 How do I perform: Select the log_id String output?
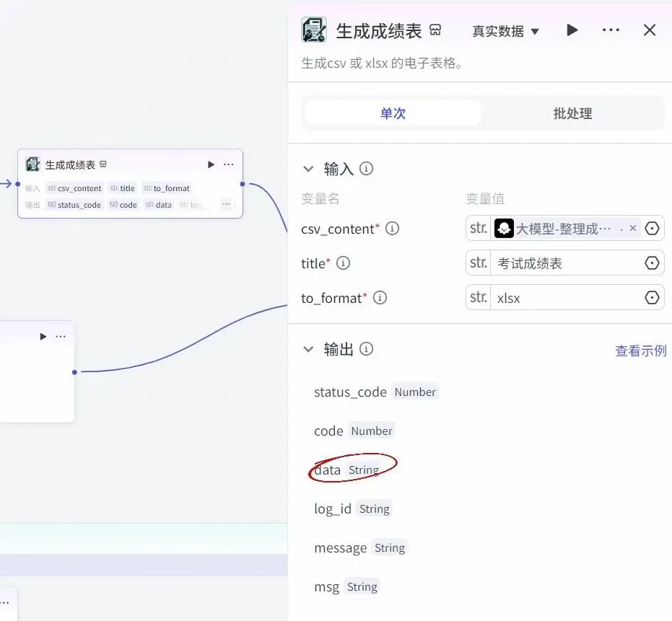pos(352,508)
